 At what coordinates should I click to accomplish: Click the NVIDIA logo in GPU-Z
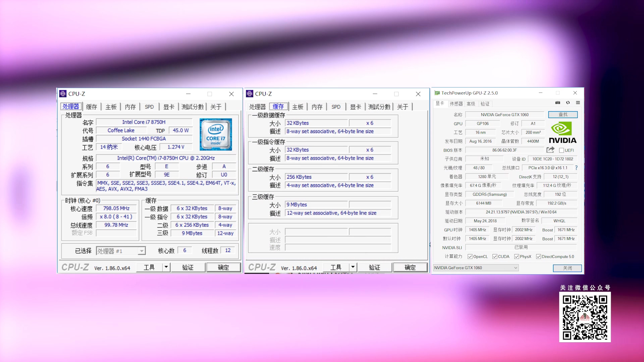click(562, 133)
